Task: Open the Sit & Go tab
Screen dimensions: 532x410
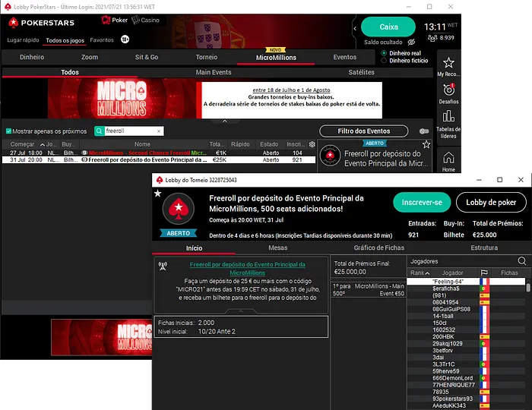Action: [147, 57]
